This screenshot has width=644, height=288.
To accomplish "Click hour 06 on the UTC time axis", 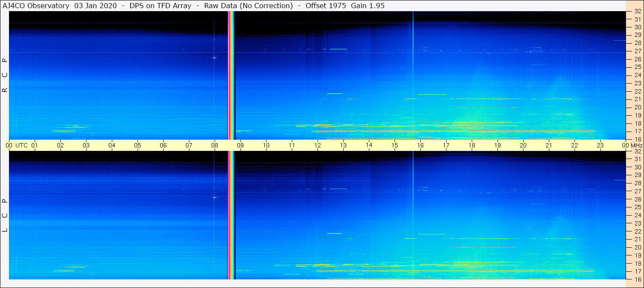I will pos(163,145).
